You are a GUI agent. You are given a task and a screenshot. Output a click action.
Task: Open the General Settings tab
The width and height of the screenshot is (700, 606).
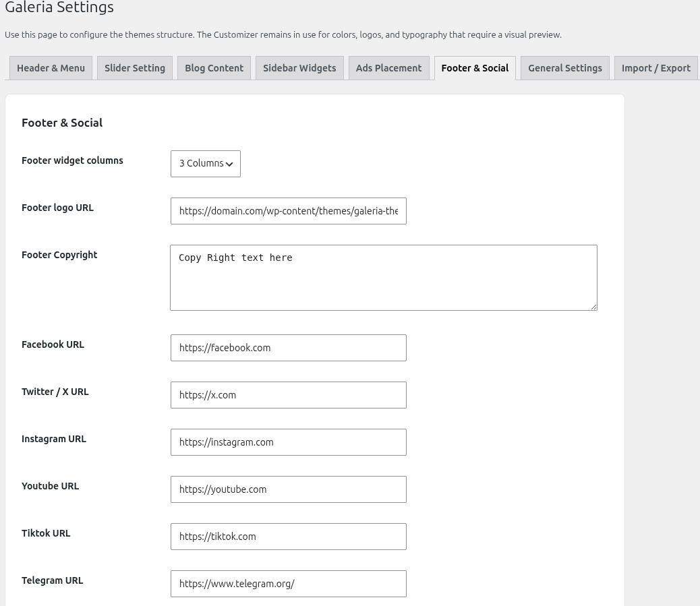coord(565,68)
